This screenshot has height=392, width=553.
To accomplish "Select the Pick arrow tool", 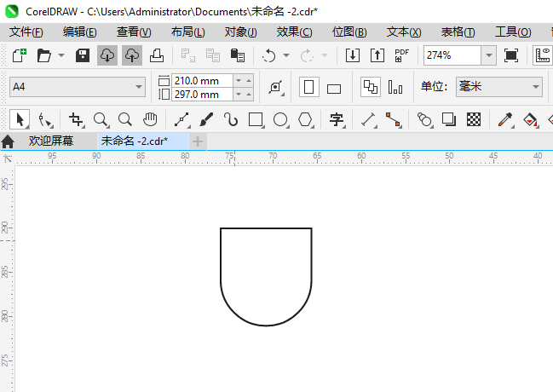I will (x=20, y=119).
